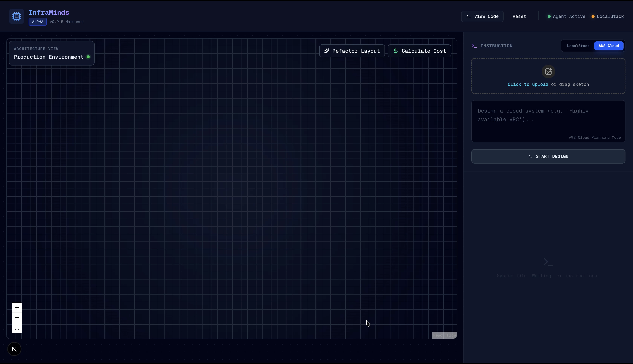The image size is (633, 364).
Task: Fit view using the fullscreen brackets icon
Action: point(17,328)
